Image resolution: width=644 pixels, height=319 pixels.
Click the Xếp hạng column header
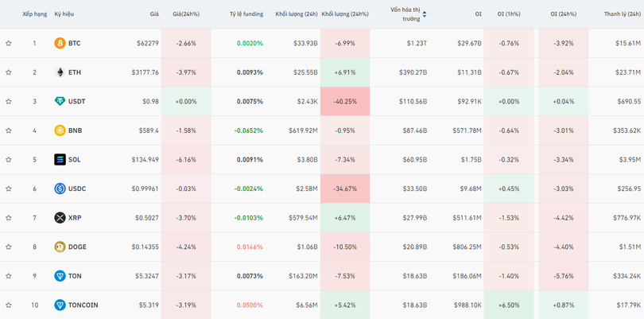pos(34,14)
